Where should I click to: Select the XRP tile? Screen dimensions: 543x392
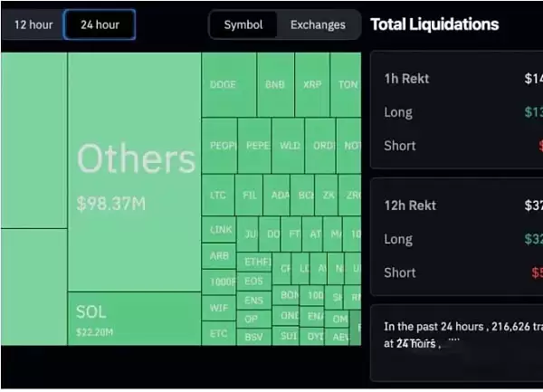point(312,84)
